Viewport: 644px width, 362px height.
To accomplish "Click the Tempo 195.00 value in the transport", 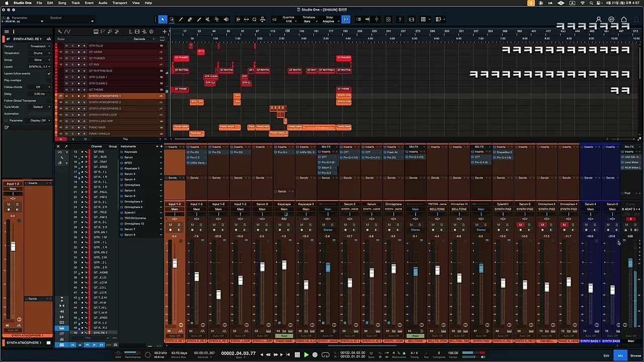I will click(x=453, y=353).
